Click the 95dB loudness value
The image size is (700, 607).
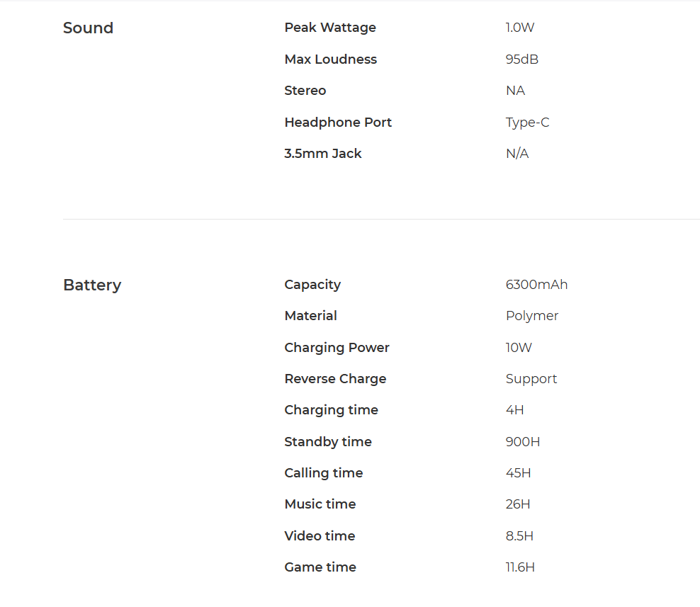coord(522,59)
